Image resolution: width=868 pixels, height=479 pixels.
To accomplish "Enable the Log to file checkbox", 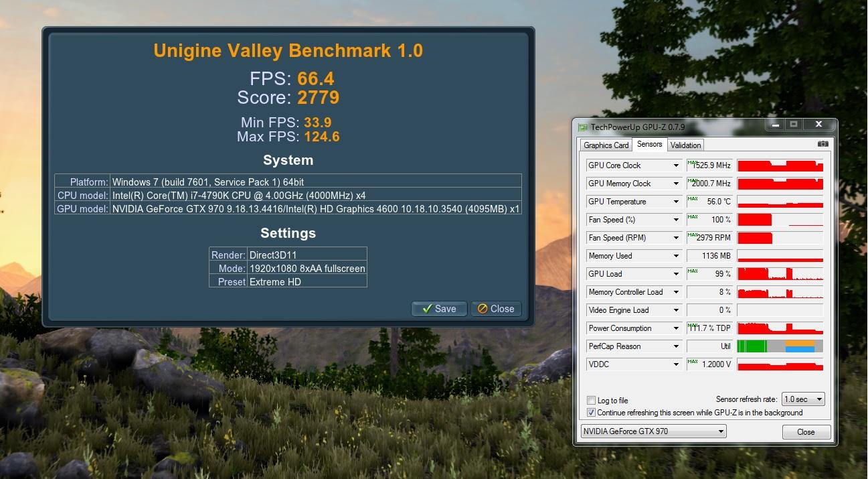I will [591, 401].
